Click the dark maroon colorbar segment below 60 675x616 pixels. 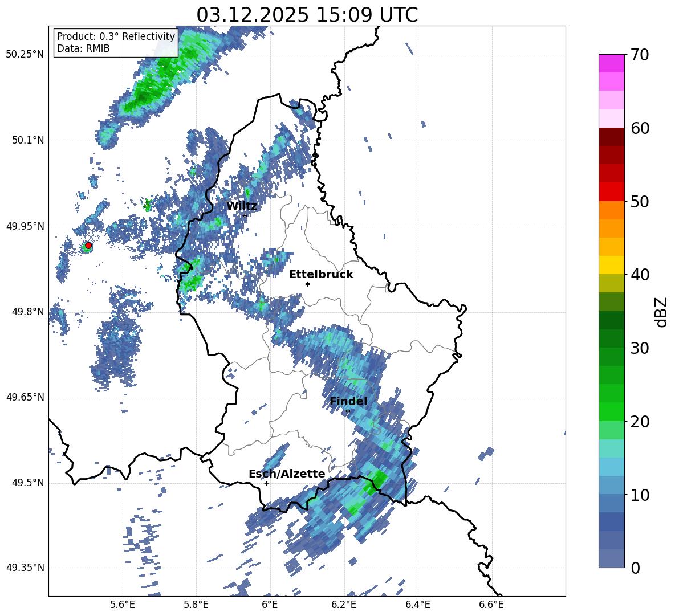(x=611, y=137)
